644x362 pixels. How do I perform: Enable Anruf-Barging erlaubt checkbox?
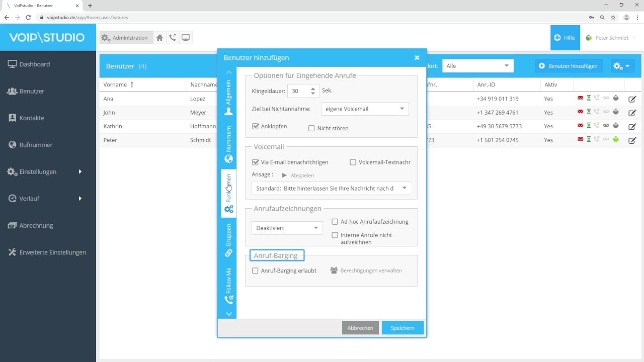point(255,270)
